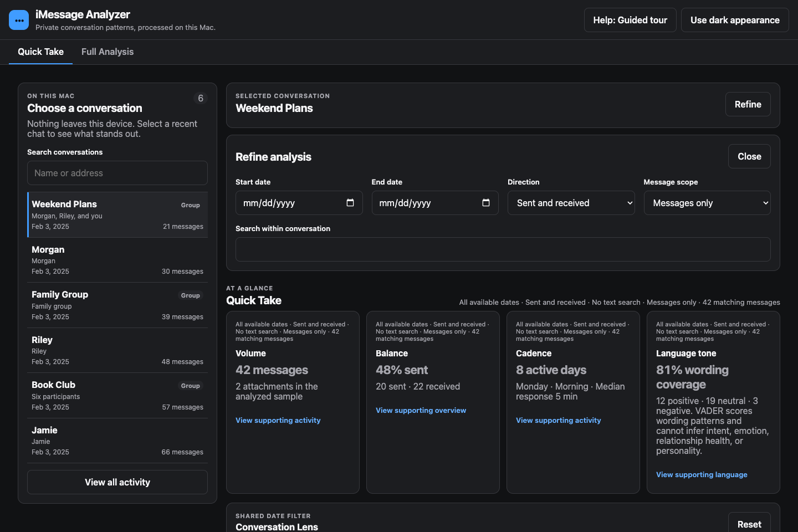
Task: Open the View supporting language link
Action: tap(702, 474)
